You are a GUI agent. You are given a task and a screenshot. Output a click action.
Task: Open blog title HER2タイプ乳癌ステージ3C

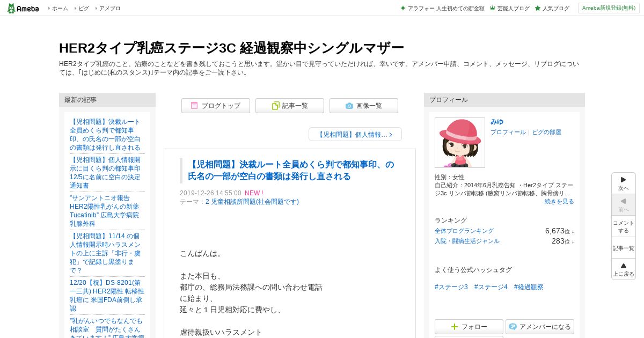pyautogui.click(x=231, y=48)
